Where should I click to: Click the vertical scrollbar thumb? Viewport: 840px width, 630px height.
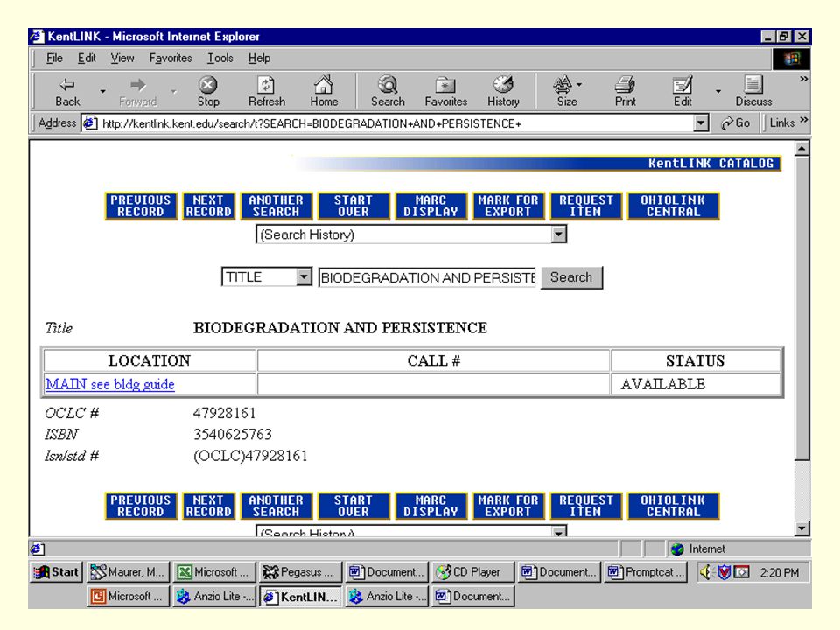pyautogui.click(x=801, y=307)
